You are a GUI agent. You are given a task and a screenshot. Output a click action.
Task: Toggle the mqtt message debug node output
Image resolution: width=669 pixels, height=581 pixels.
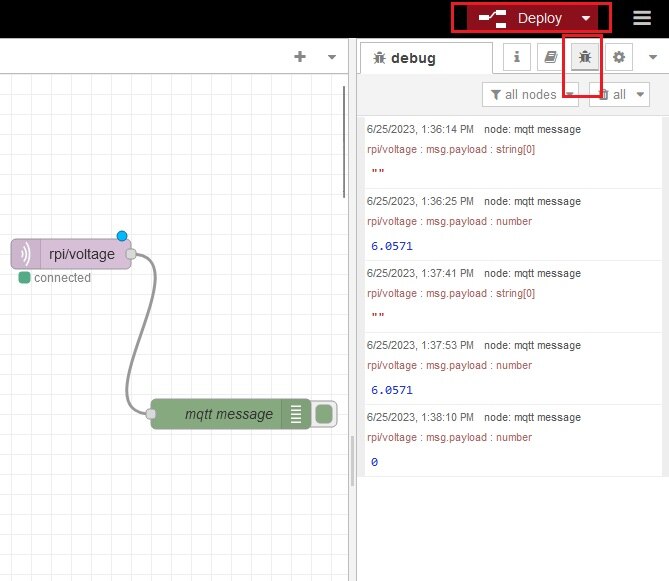pos(324,414)
